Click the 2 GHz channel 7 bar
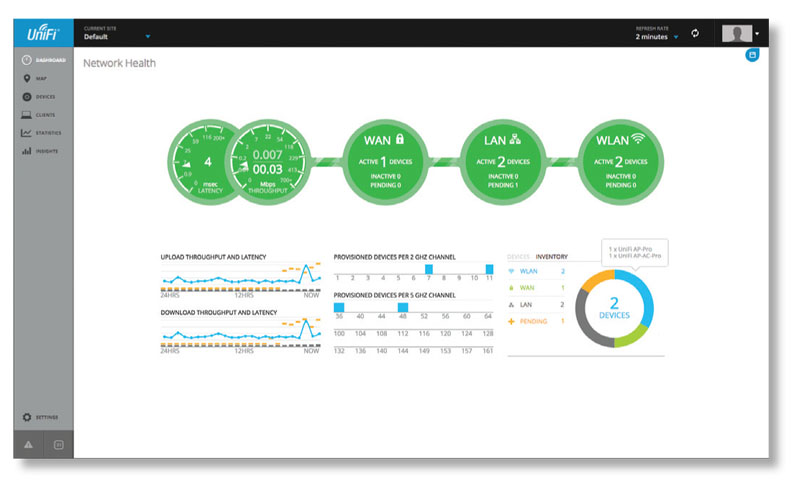Image resolution: width=800 pixels, height=487 pixels. [x=429, y=269]
